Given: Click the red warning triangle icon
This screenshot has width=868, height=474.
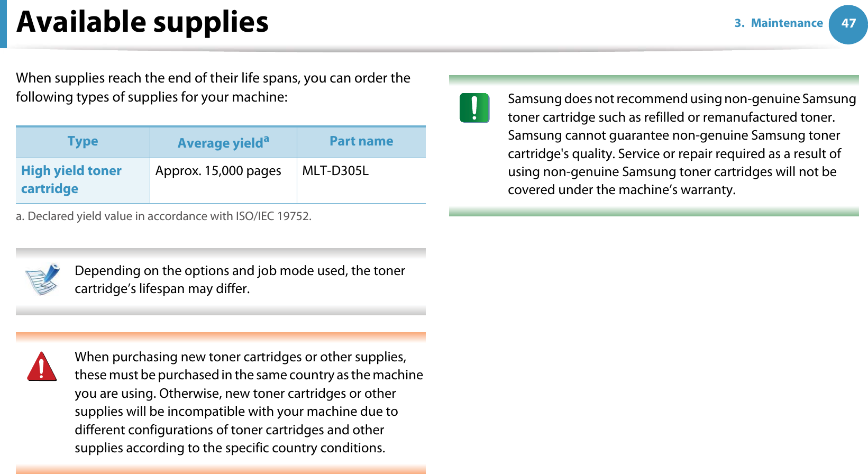Looking at the screenshot, I should click(42, 367).
